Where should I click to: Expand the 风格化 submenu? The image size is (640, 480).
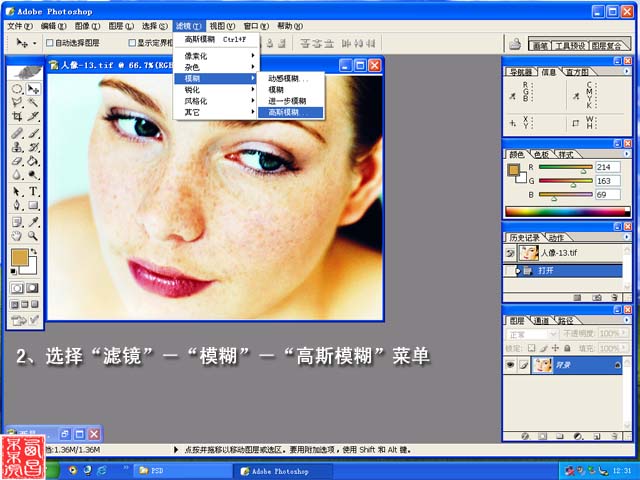(x=216, y=101)
